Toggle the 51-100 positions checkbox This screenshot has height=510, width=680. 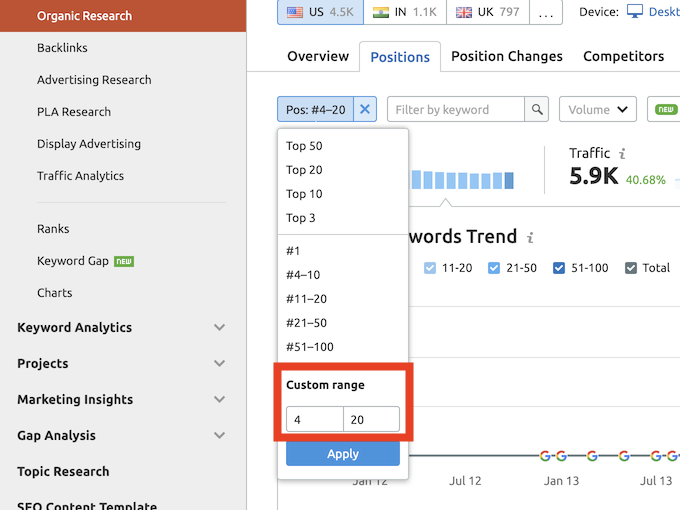coord(559,268)
